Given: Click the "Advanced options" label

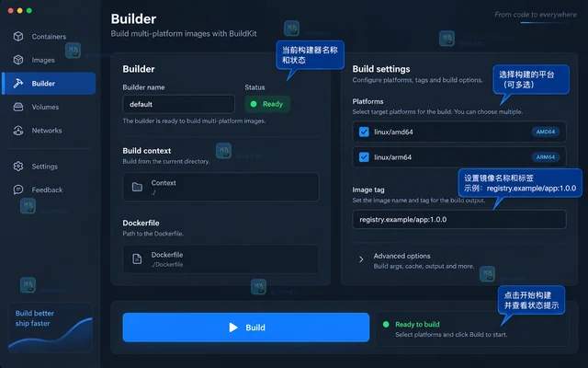Looking at the screenshot, I should pyautogui.click(x=401, y=256).
